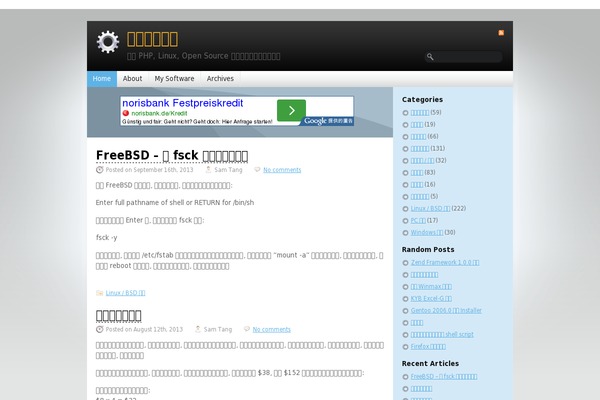Click the norisbank Festpreiskredit ad headline

pyautogui.click(x=183, y=103)
